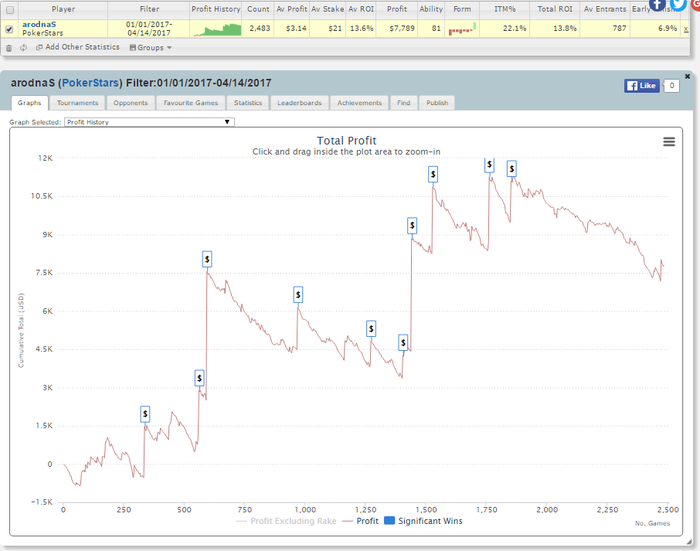This screenshot has height=551, width=700.
Task: Click the significant win marker near game 330
Action: pos(145,414)
